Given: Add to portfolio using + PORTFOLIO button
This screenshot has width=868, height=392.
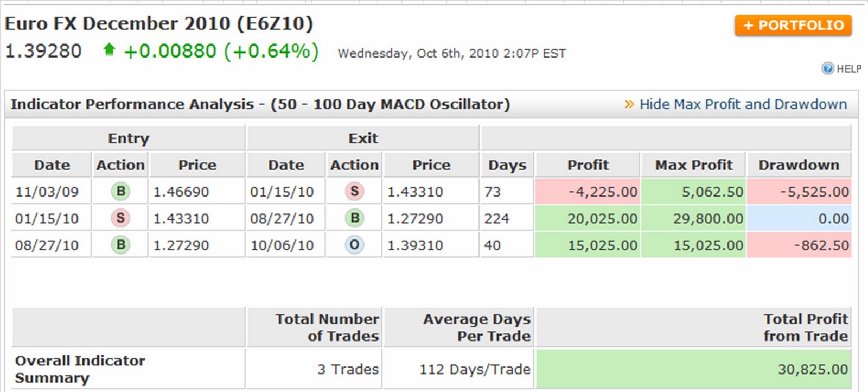Looking at the screenshot, I should tap(793, 26).
